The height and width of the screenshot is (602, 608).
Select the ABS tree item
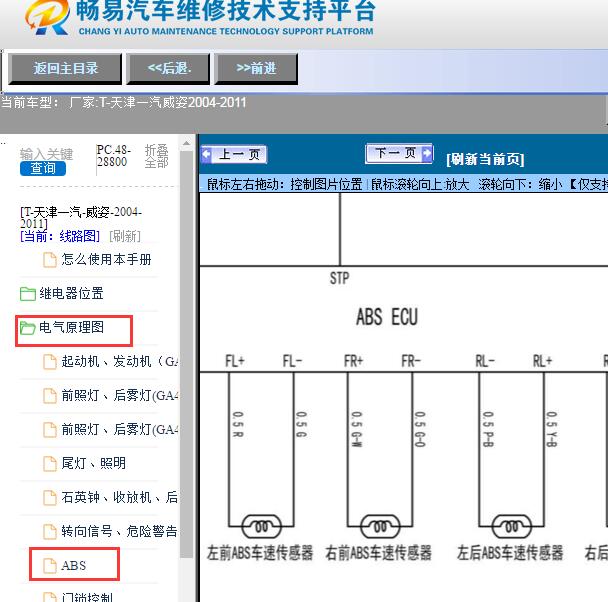pos(74,565)
